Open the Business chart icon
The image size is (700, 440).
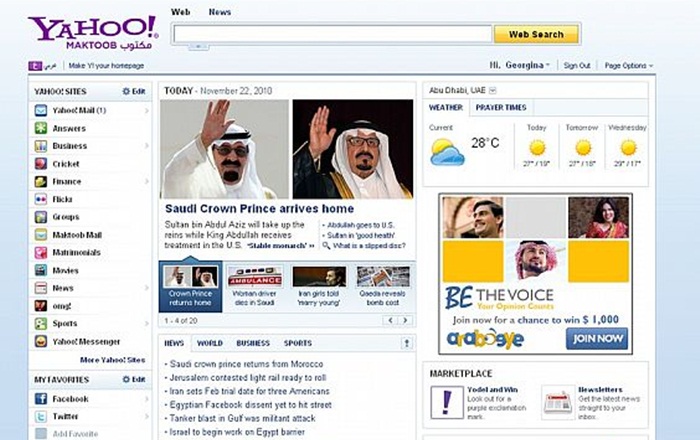point(41,146)
